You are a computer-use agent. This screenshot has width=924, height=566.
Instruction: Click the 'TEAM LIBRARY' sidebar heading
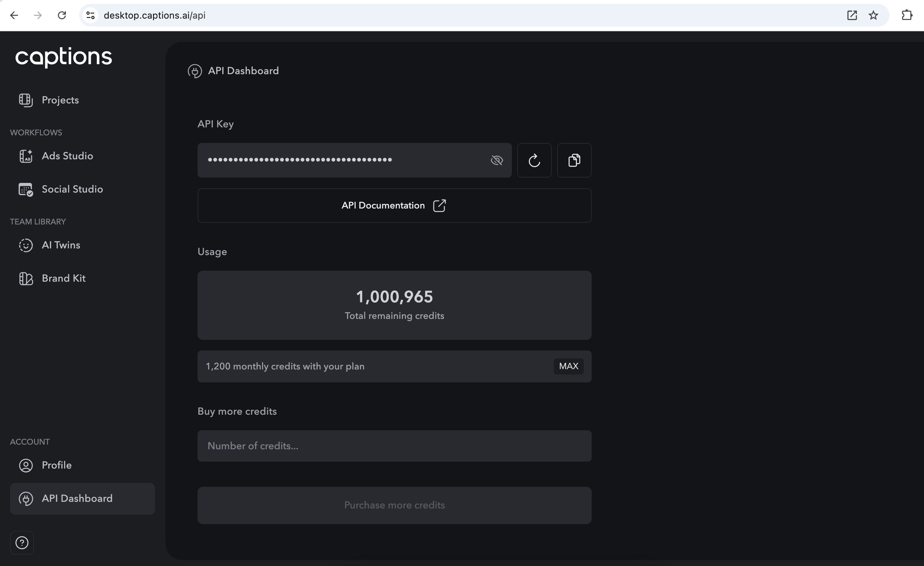point(38,222)
